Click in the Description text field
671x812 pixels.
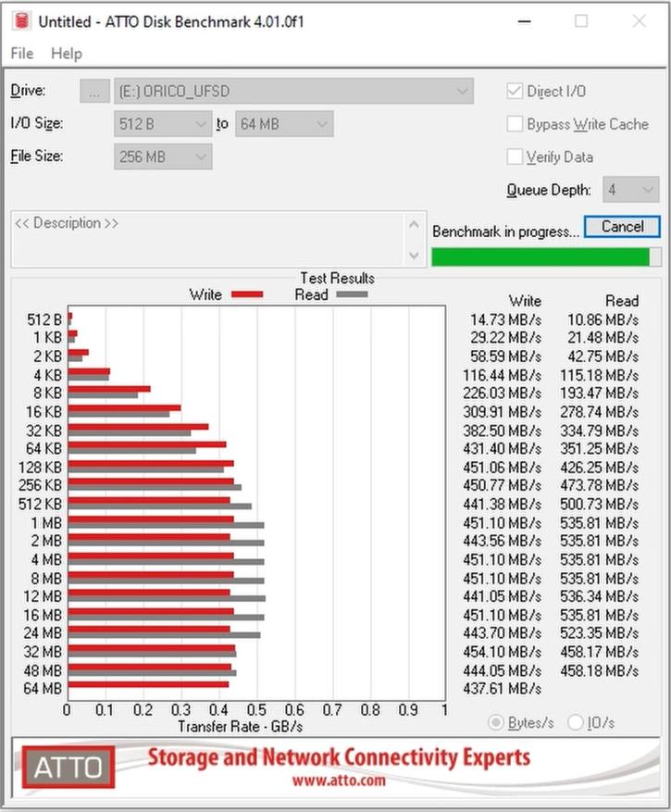[x=207, y=239]
